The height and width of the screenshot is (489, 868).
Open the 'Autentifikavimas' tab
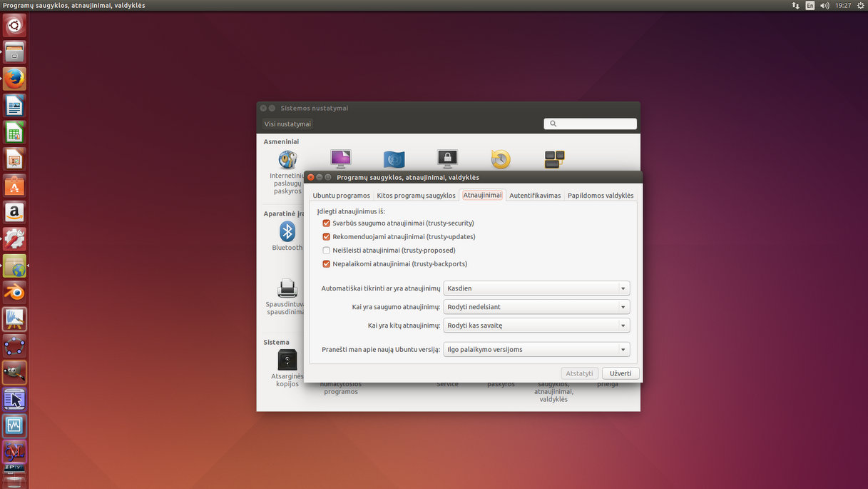click(535, 196)
